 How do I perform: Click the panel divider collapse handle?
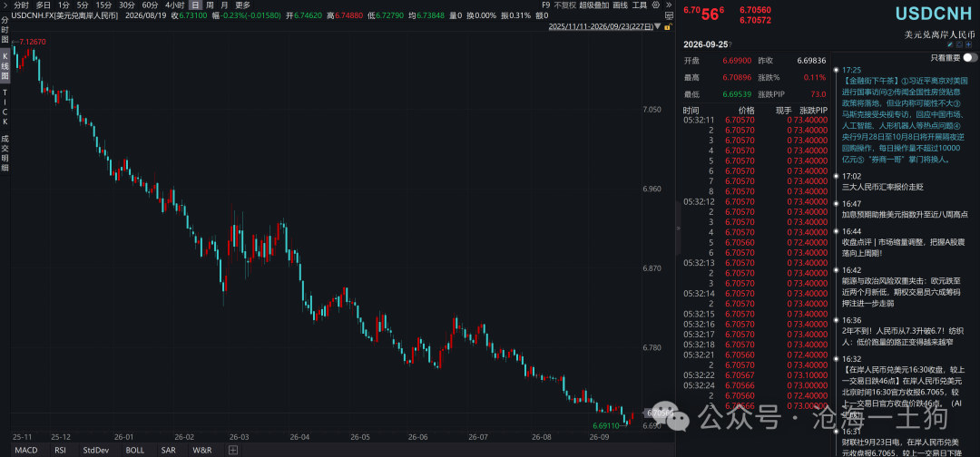pyautogui.click(x=679, y=228)
